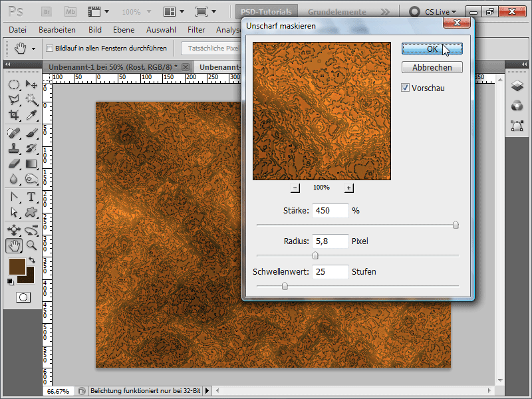Open the Bearbeiten menu
Screen dimensions: 532x399
pos(57,30)
